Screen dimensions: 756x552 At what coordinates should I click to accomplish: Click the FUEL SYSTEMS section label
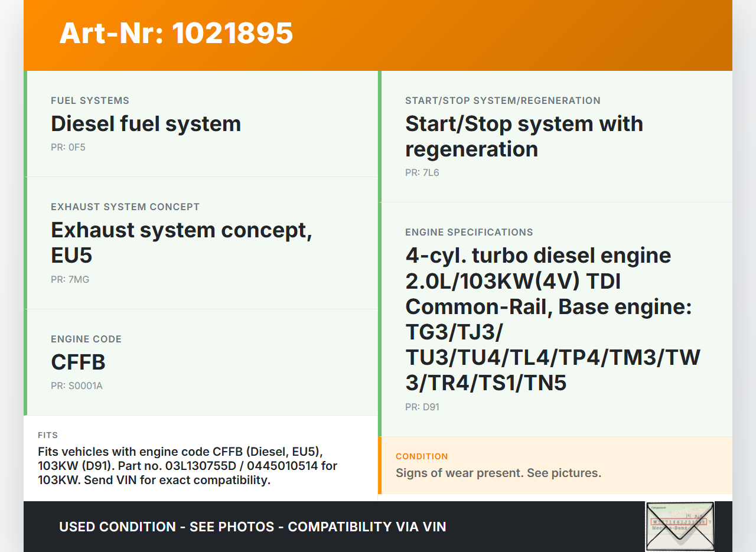90,101
